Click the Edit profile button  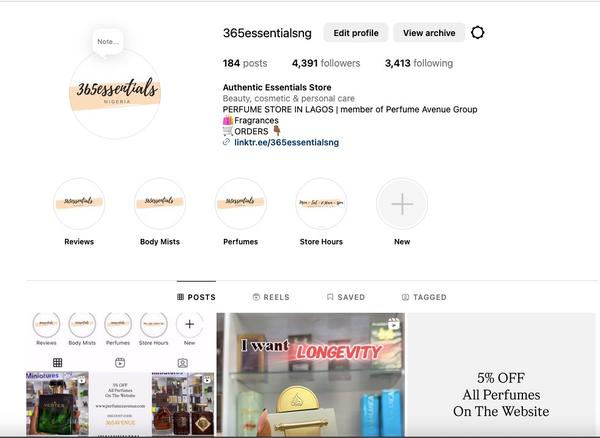(356, 33)
